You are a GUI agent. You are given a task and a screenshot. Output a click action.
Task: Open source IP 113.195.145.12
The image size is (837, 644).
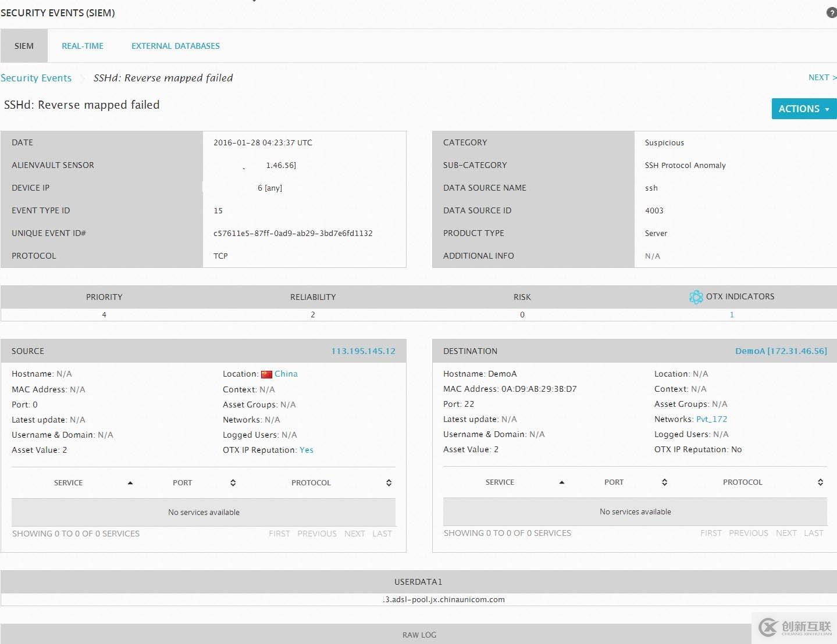coord(363,351)
